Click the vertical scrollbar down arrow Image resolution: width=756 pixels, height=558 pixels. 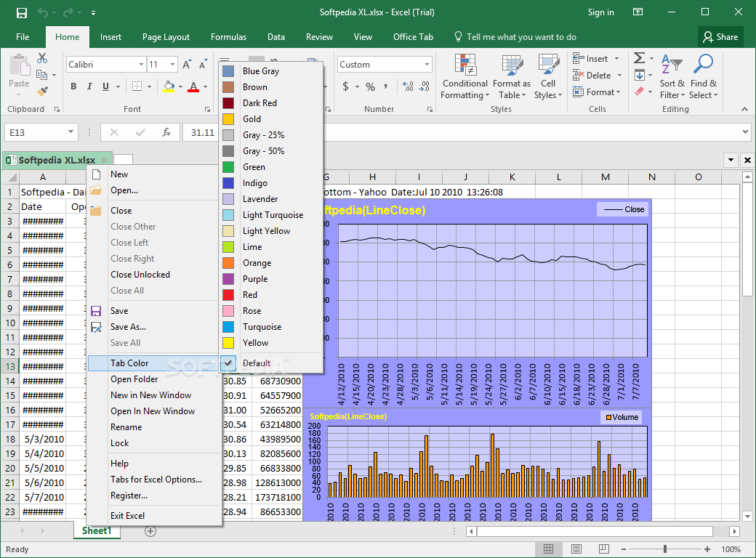click(x=748, y=516)
